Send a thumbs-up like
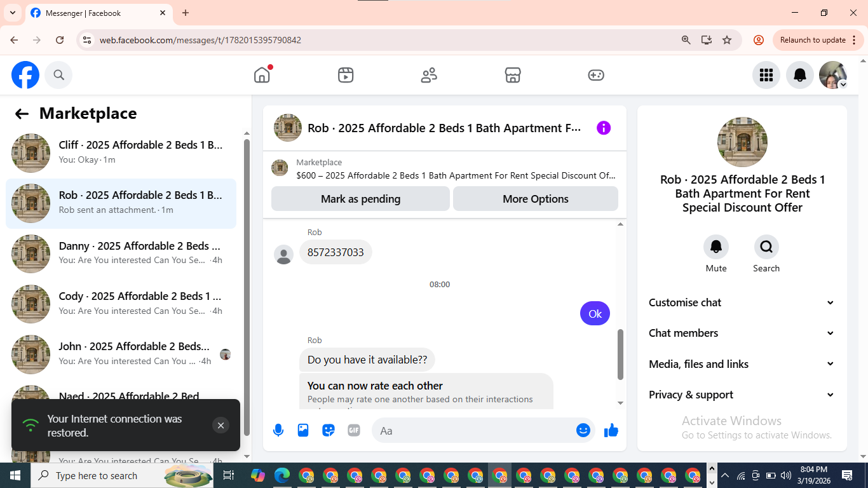868x488 pixels. [611, 430]
